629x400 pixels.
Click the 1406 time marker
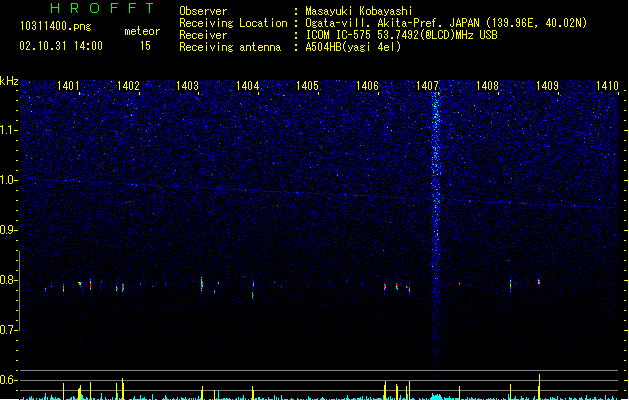pyautogui.click(x=367, y=86)
